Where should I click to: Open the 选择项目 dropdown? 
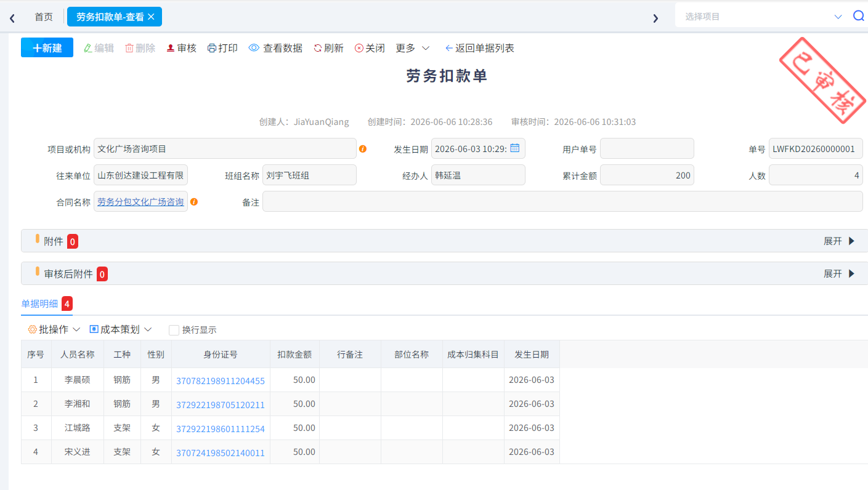point(763,17)
